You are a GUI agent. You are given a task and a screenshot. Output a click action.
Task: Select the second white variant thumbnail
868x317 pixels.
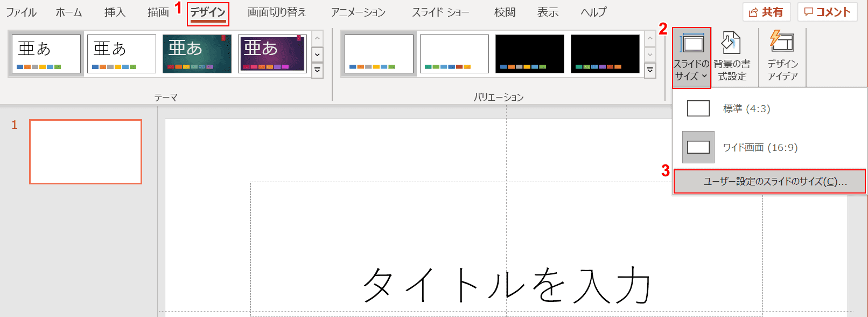[454, 54]
